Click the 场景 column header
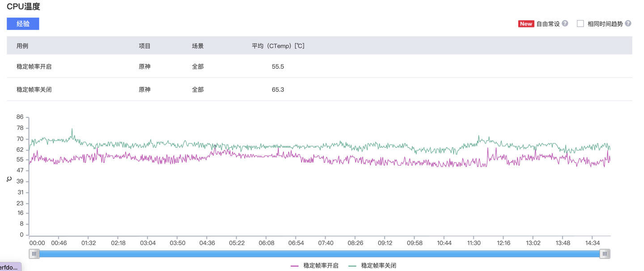This screenshot has height=271, width=644. [x=198, y=46]
